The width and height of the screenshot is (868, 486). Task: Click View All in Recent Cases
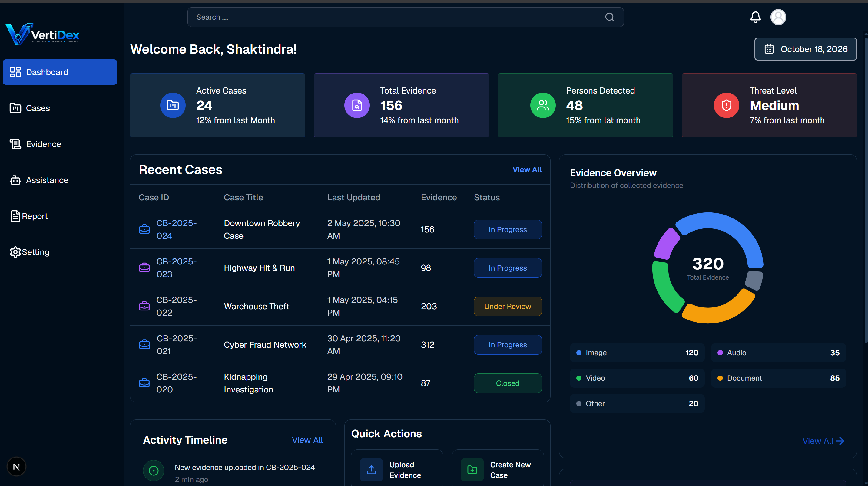(527, 170)
